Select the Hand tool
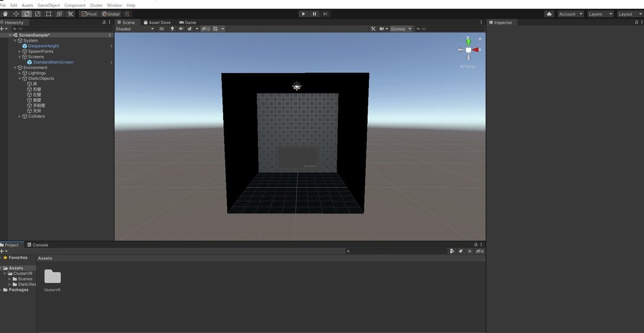The image size is (644, 333). point(5,14)
